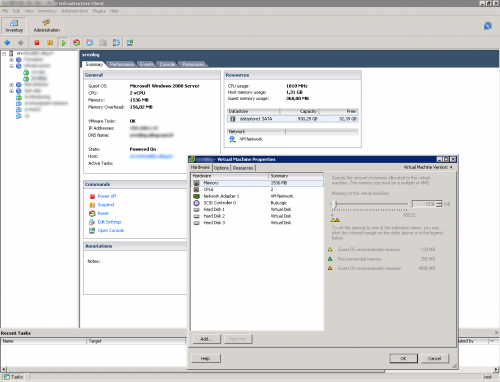Click the Help button in dialog
The height and width of the screenshot is (382, 500).
[206, 358]
